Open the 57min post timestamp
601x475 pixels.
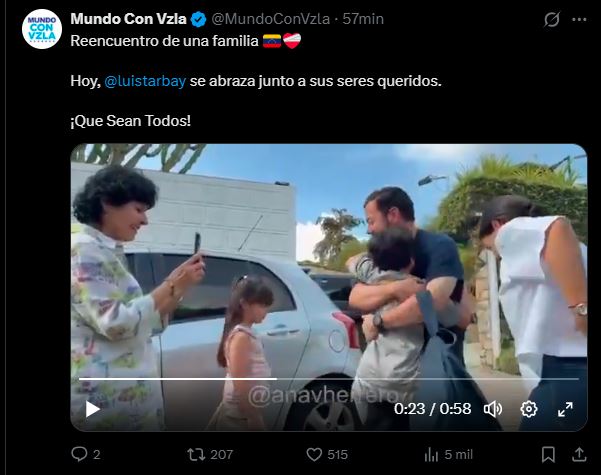pyautogui.click(x=363, y=19)
